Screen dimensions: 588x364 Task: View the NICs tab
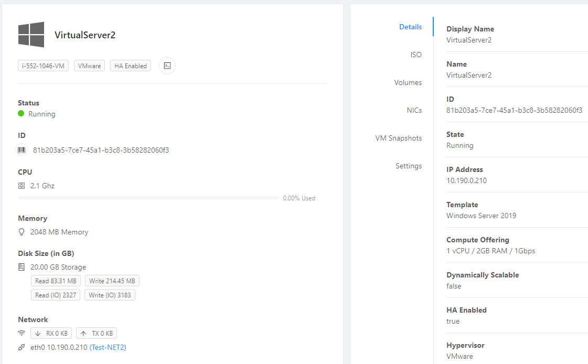(414, 110)
